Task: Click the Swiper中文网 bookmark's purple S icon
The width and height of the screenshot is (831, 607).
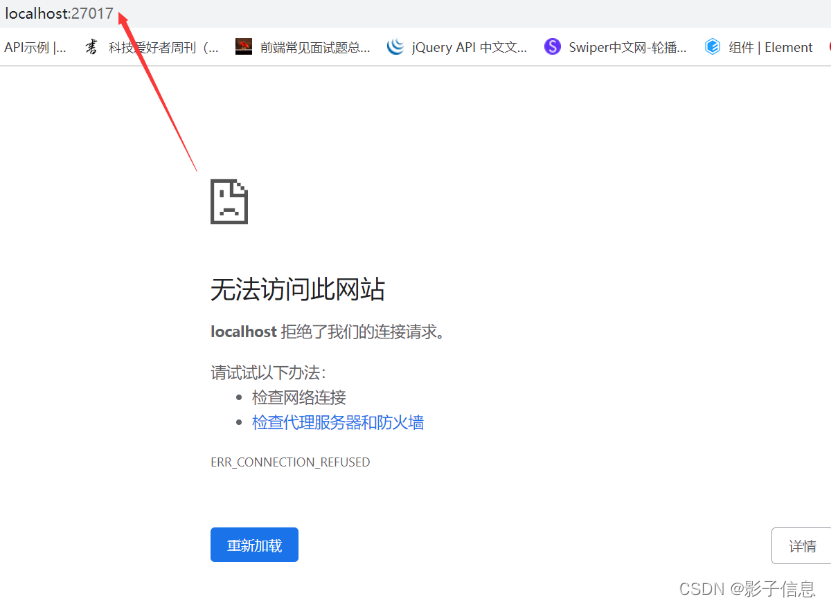Action: [x=551, y=46]
